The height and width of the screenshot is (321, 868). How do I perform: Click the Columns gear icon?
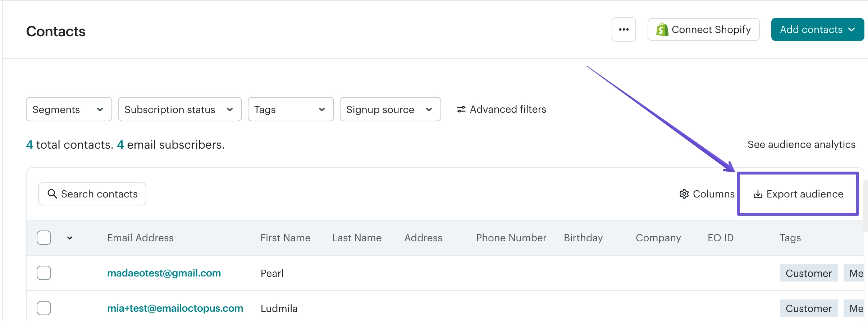684,194
